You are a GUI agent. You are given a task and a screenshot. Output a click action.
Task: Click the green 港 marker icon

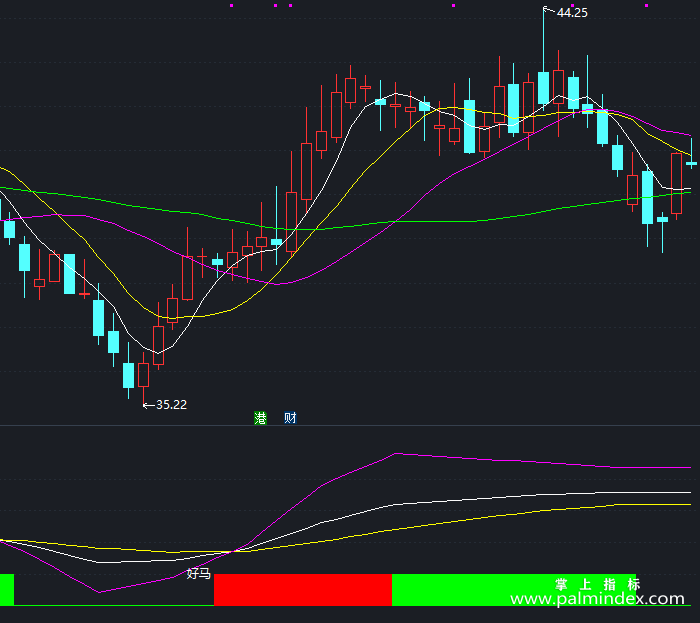click(260, 418)
